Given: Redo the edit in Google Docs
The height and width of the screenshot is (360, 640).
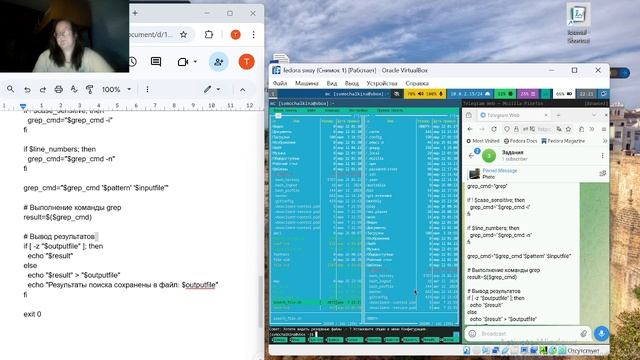Looking at the screenshot, I should [42, 89].
